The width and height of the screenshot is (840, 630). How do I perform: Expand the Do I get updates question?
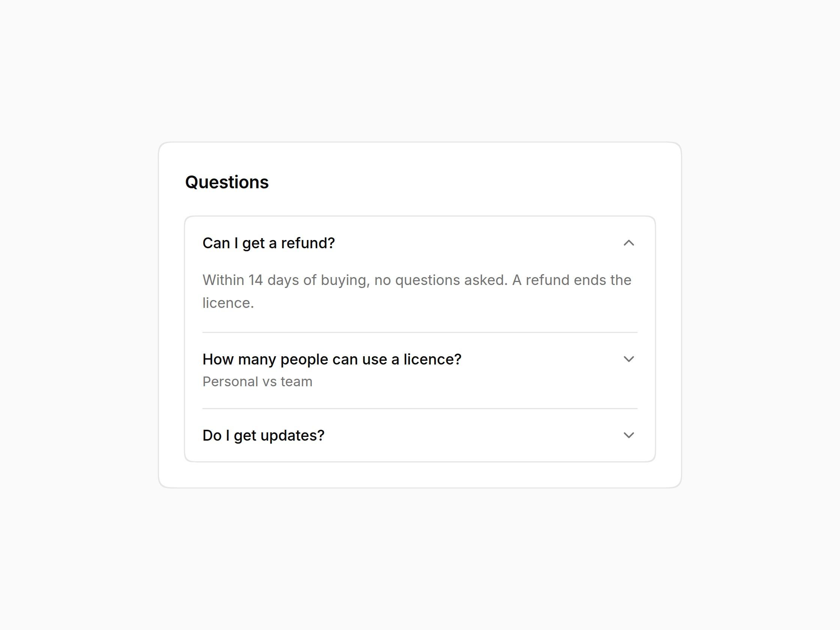(420, 435)
